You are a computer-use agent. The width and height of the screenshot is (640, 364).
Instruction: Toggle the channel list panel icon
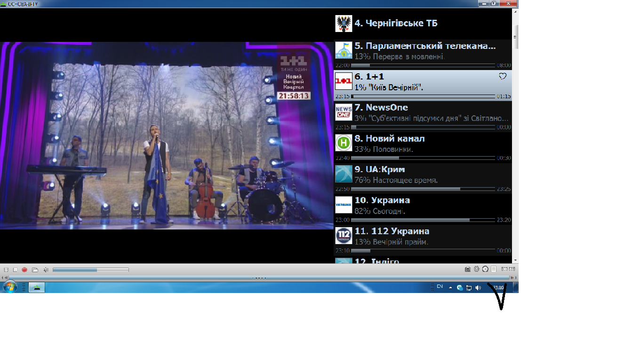pyautogui.click(x=494, y=269)
